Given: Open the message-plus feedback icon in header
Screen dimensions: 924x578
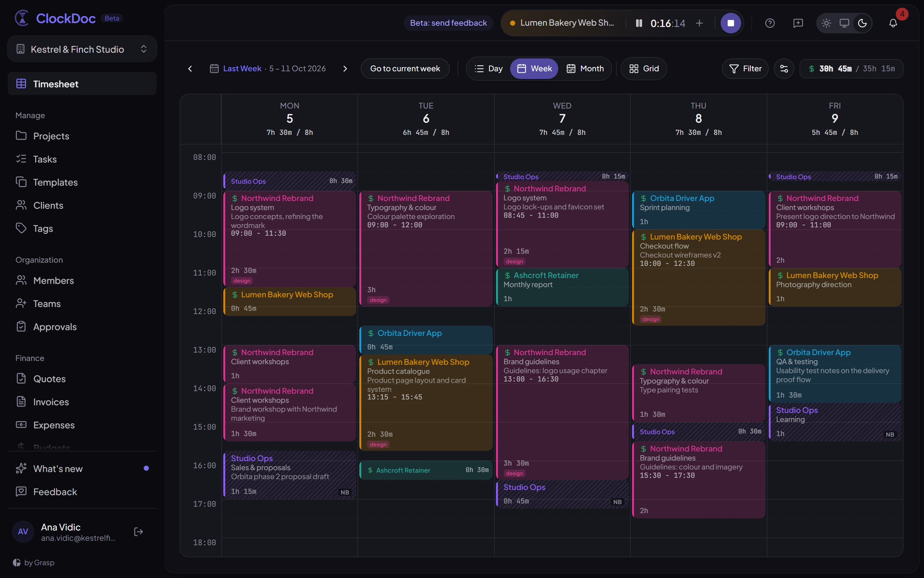Looking at the screenshot, I should coord(798,23).
